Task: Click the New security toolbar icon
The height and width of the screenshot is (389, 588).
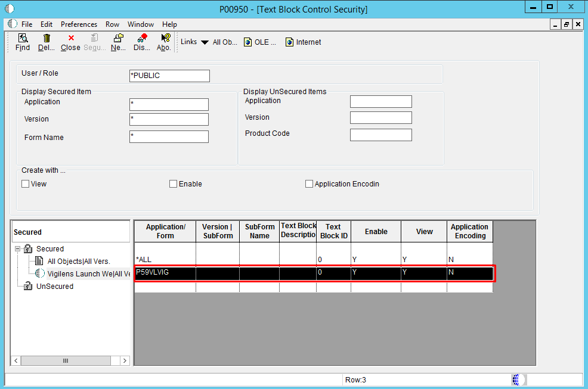Action: click(x=118, y=38)
